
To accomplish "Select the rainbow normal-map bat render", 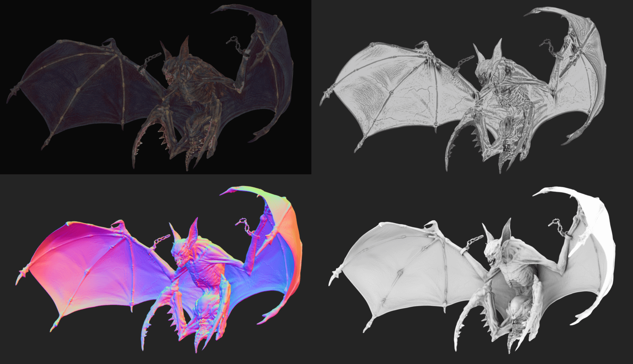I will [x=159, y=269].
